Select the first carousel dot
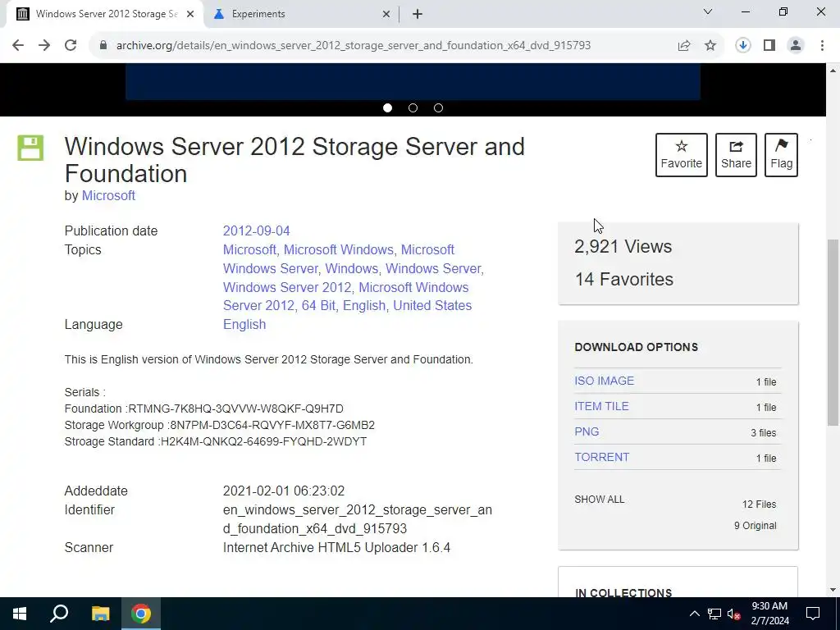This screenshot has width=840, height=630. [x=387, y=108]
